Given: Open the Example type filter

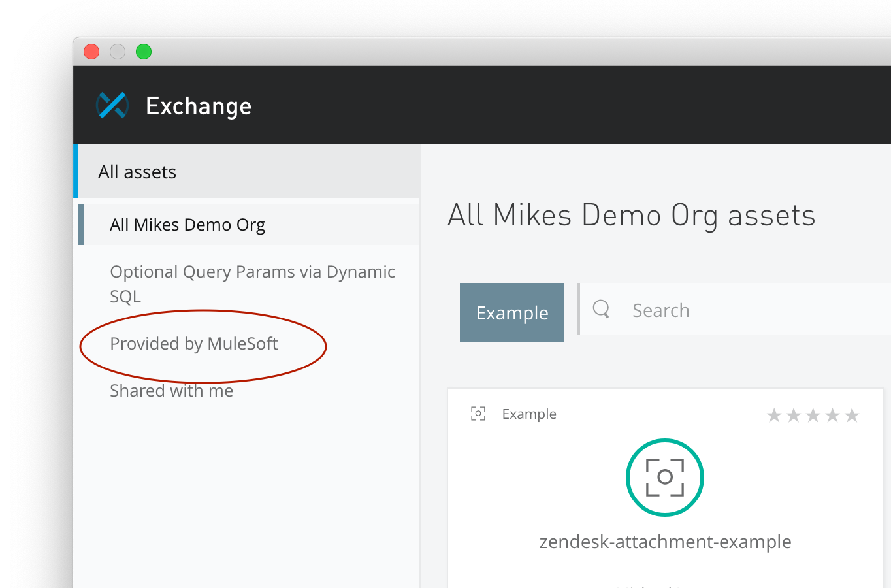Looking at the screenshot, I should (x=512, y=312).
